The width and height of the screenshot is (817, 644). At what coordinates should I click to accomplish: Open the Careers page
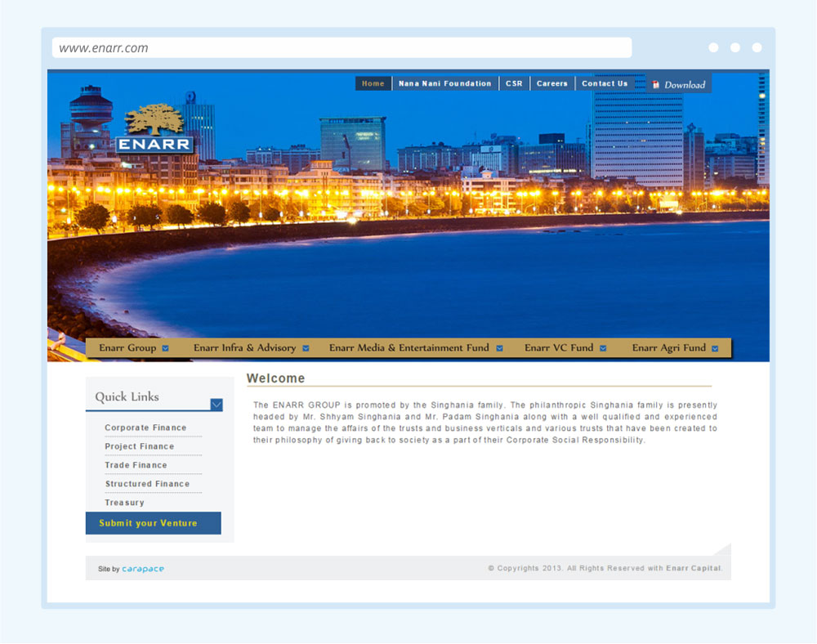[551, 83]
